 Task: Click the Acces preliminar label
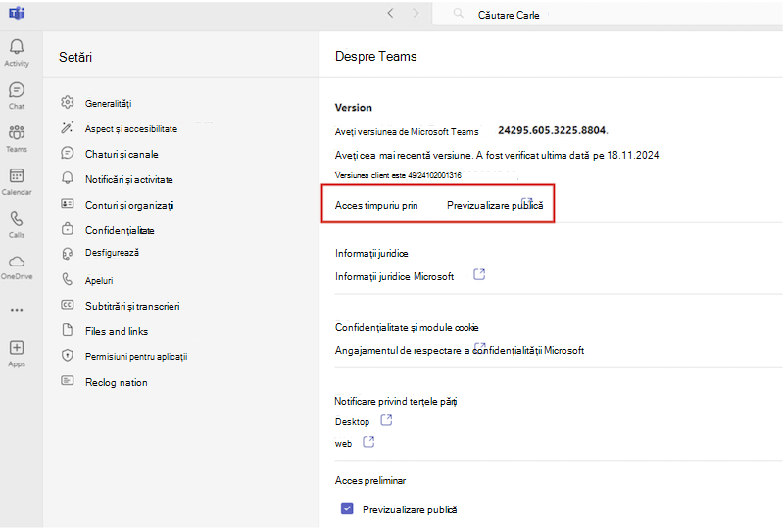(x=370, y=480)
